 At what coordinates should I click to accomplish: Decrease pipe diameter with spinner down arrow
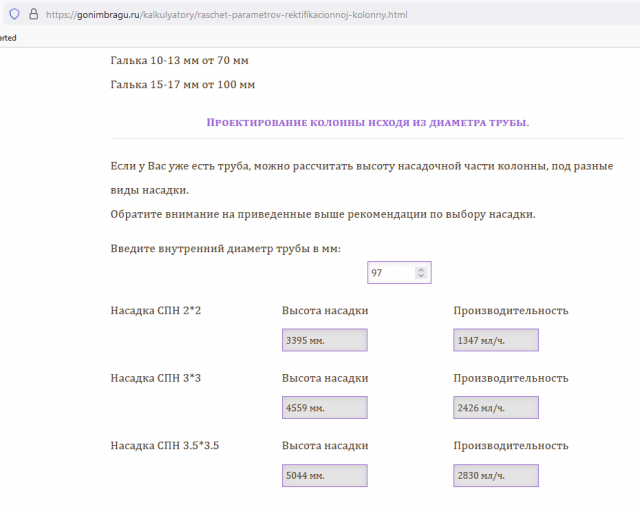[x=421, y=276]
